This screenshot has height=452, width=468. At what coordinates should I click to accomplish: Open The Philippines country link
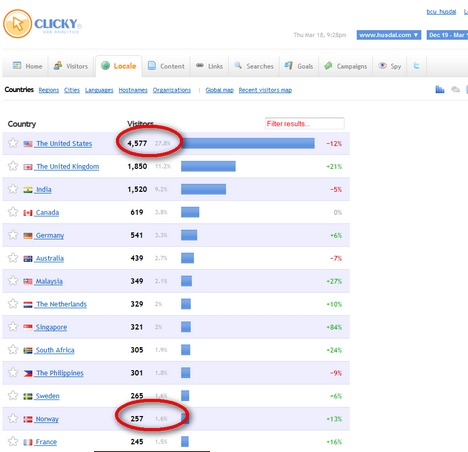pyautogui.click(x=60, y=373)
